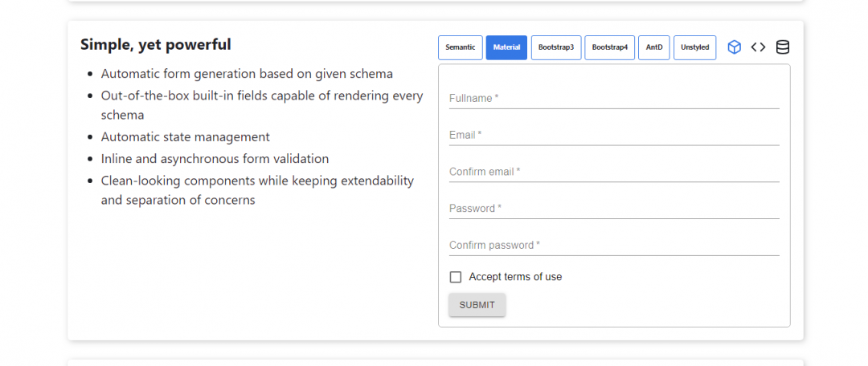
Task: Click the 'Automatic state management' bullet text
Action: (x=186, y=137)
